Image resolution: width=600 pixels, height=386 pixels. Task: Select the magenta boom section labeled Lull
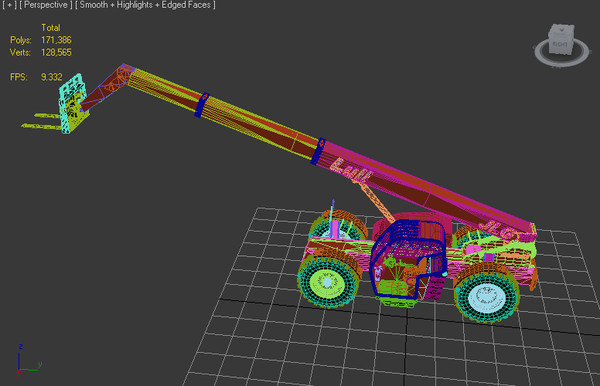tap(425, 189)
